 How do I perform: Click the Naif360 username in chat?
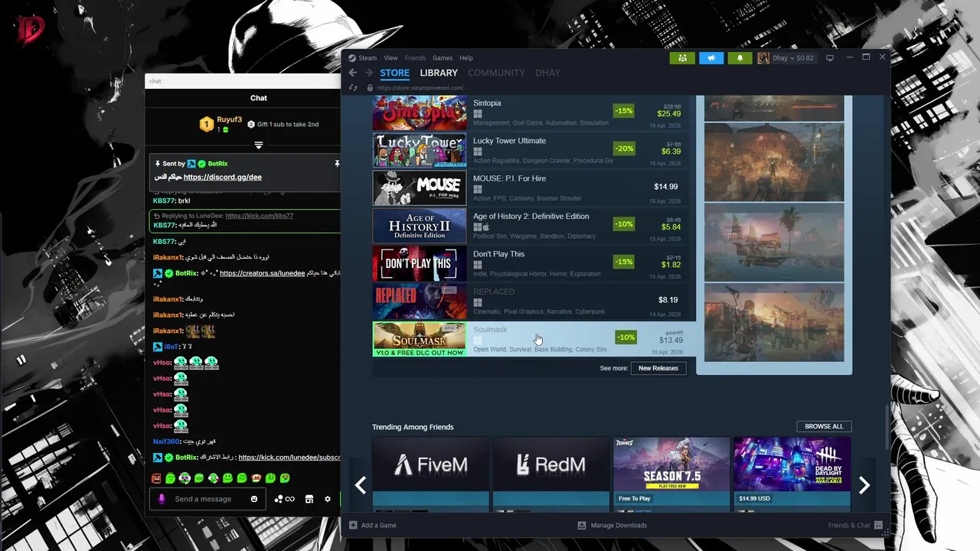click(166, 442)
